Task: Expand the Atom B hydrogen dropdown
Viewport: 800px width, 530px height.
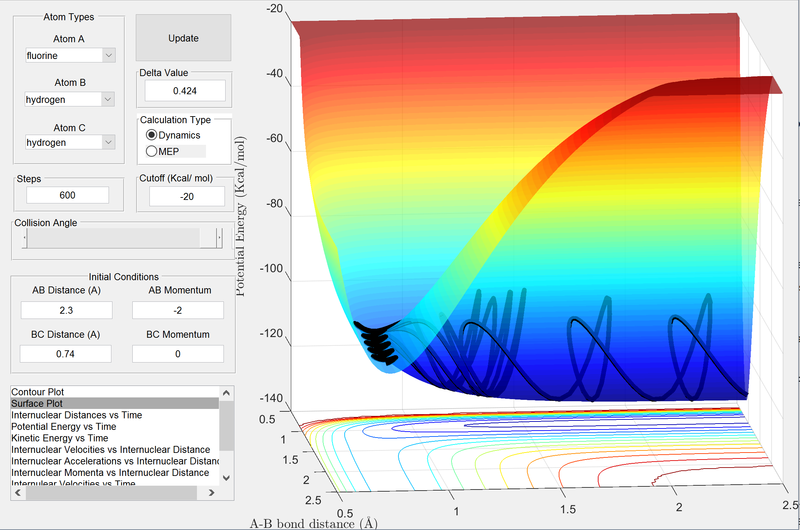Action: [x=70, y=99]
